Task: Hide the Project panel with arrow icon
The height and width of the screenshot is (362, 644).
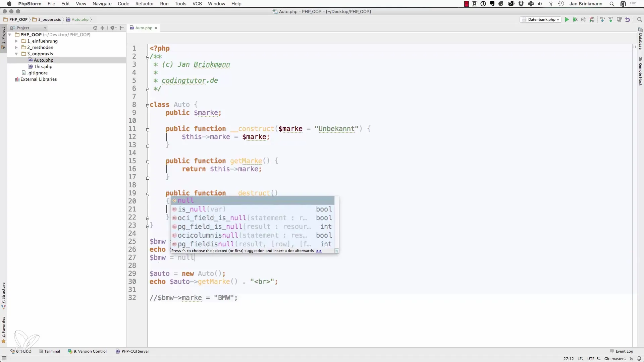Action: click(x=122, y=28)
